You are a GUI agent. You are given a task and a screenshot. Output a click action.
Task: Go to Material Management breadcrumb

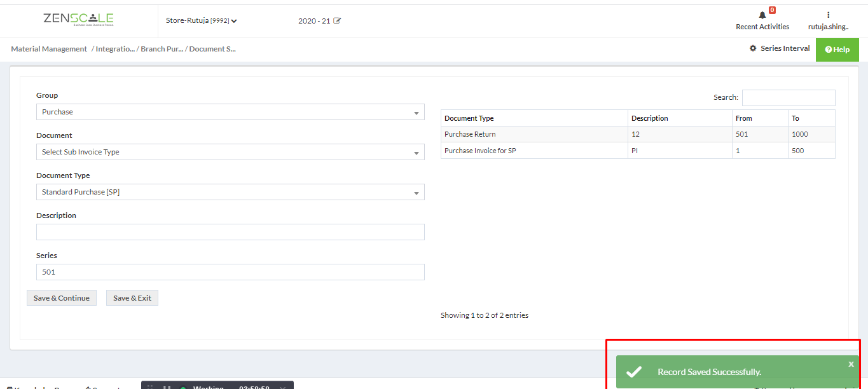(49, 49)
